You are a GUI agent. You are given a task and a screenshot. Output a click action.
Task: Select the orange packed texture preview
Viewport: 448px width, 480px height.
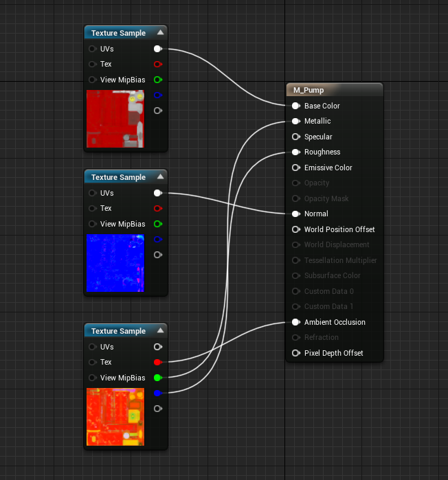(115, 417)
